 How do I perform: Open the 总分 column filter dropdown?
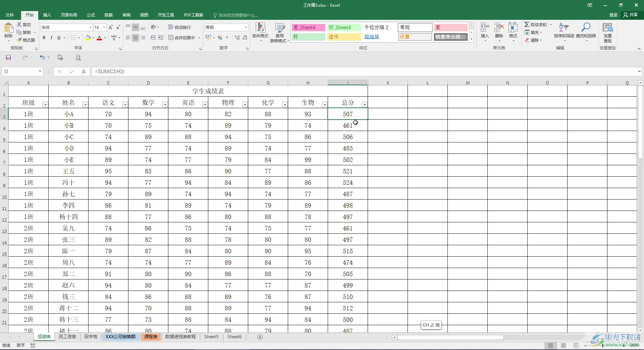click(x=365, y=105)
